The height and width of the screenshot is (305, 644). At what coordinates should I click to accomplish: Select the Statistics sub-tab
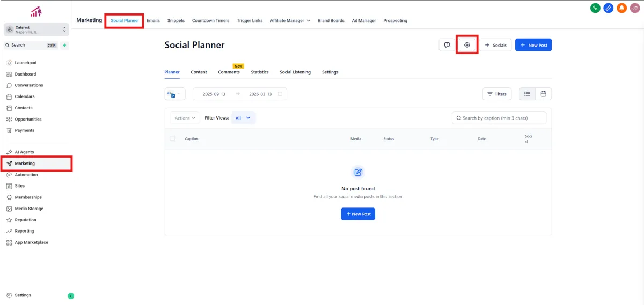260,72
